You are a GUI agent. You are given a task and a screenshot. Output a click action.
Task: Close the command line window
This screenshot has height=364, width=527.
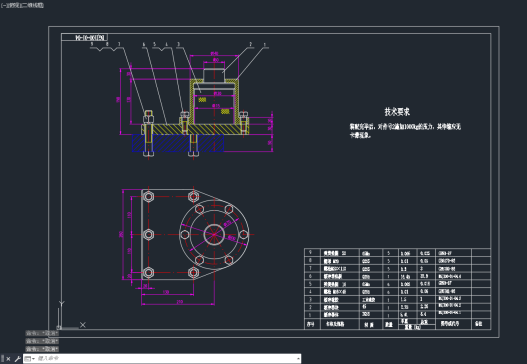8,359
